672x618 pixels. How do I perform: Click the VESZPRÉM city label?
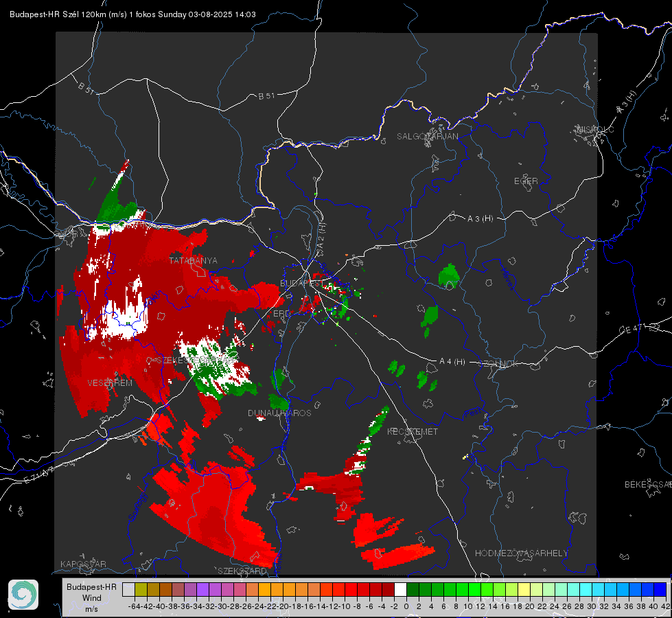(x=110, y=382)
